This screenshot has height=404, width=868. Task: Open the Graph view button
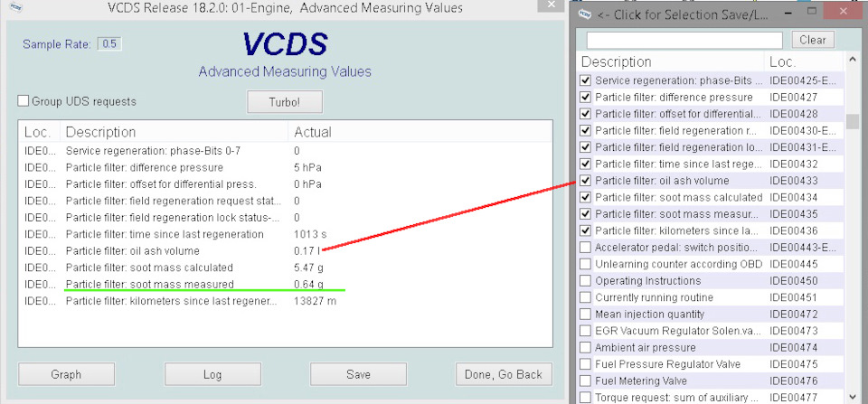66,374
